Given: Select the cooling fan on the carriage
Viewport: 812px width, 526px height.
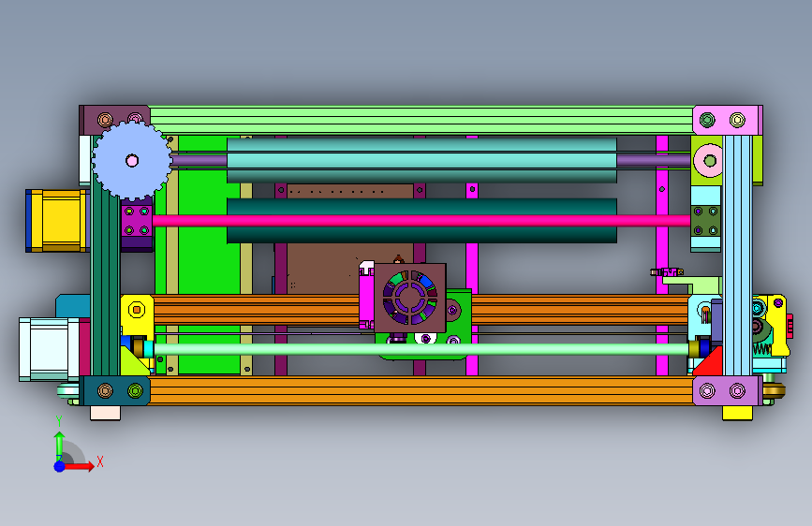Looking at the screenshot, I should click(x=409, y=298).
